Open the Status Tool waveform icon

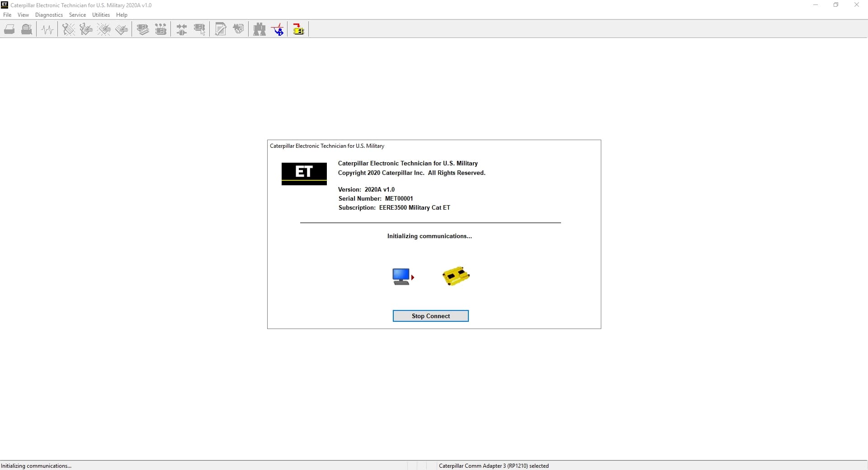pyautogui.click(x=47, y=30)
